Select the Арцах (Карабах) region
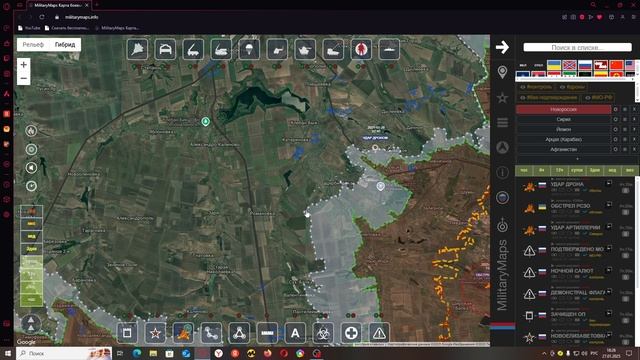The image size is (640, 360). (x=563, y=139)
